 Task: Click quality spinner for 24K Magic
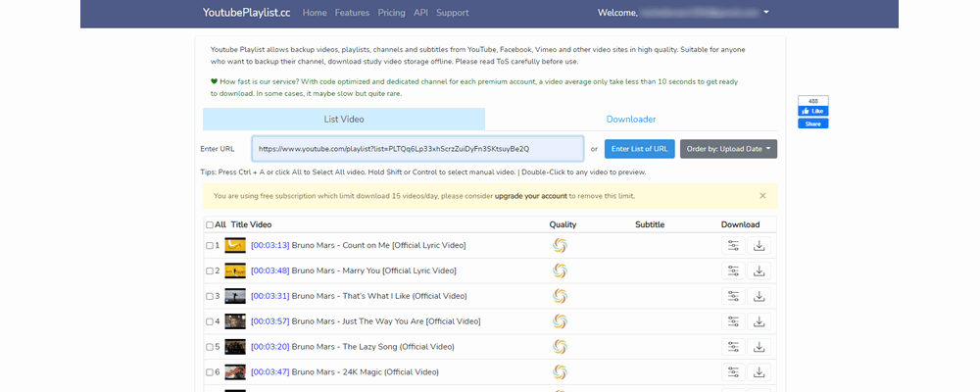click(x=560, y=372)
